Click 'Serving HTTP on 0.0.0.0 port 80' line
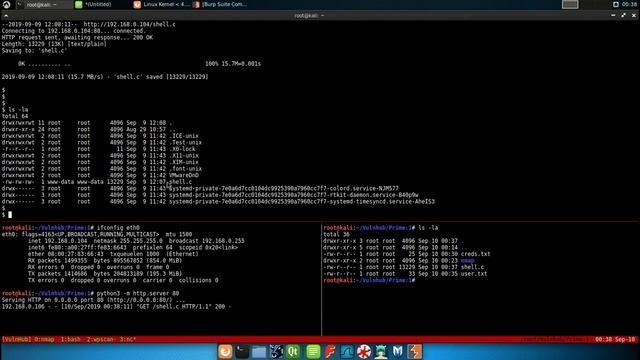This screenshot has width=640, height=360. point(93,300)
